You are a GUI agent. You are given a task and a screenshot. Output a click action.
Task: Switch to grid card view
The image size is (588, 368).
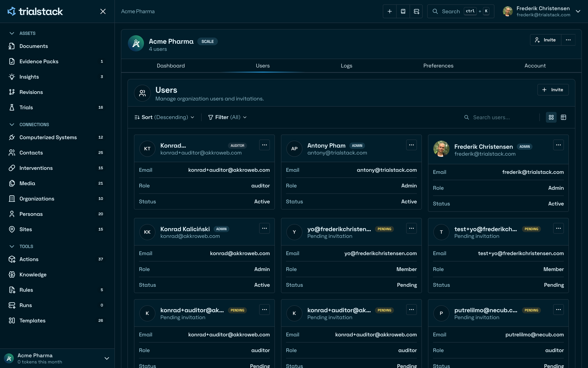551,117
